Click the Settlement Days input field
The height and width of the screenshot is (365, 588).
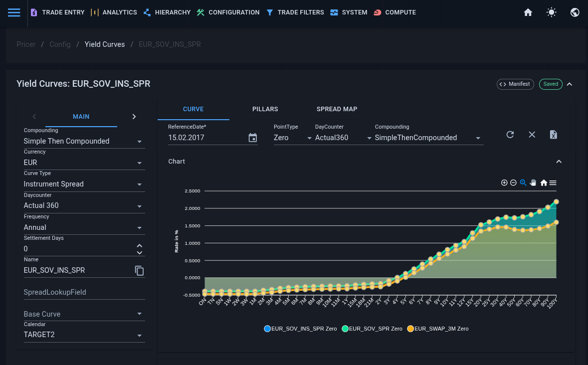coord(79,249)
